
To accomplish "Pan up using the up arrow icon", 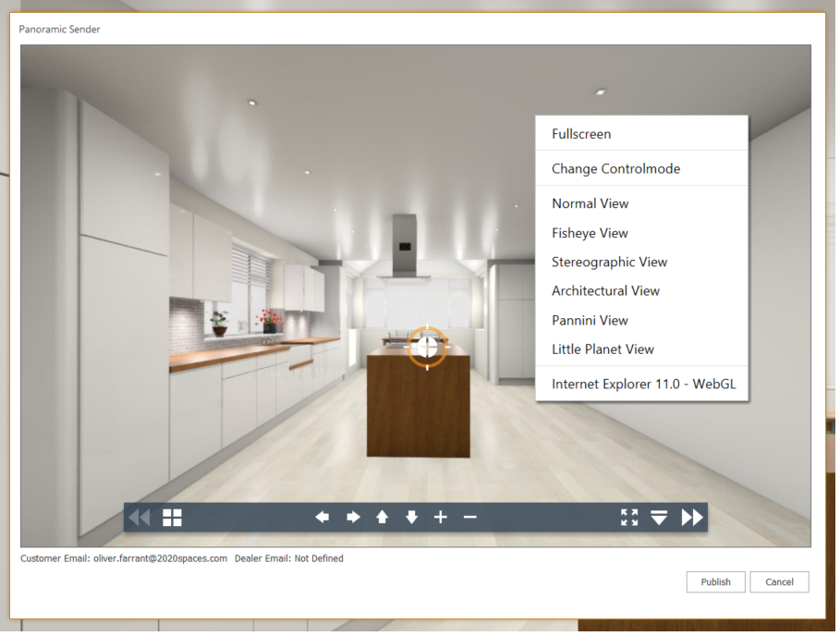I will tap(382, 518).
